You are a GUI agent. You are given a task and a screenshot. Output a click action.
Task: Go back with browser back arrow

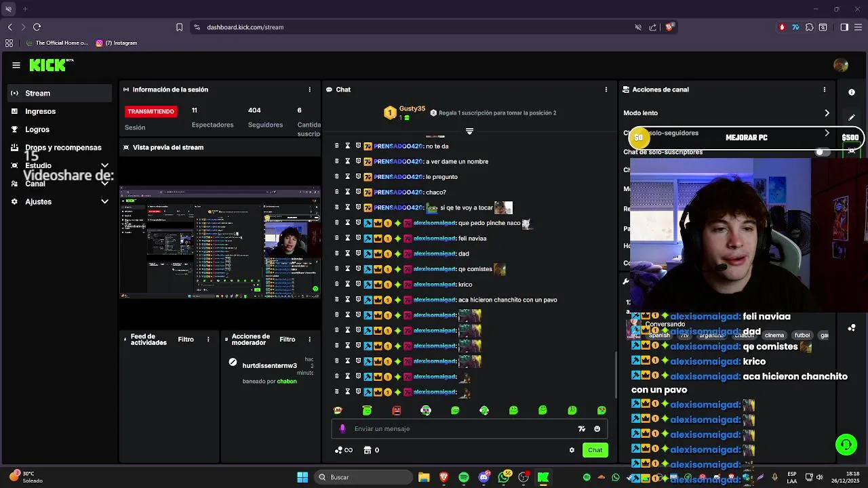(10, 27)
